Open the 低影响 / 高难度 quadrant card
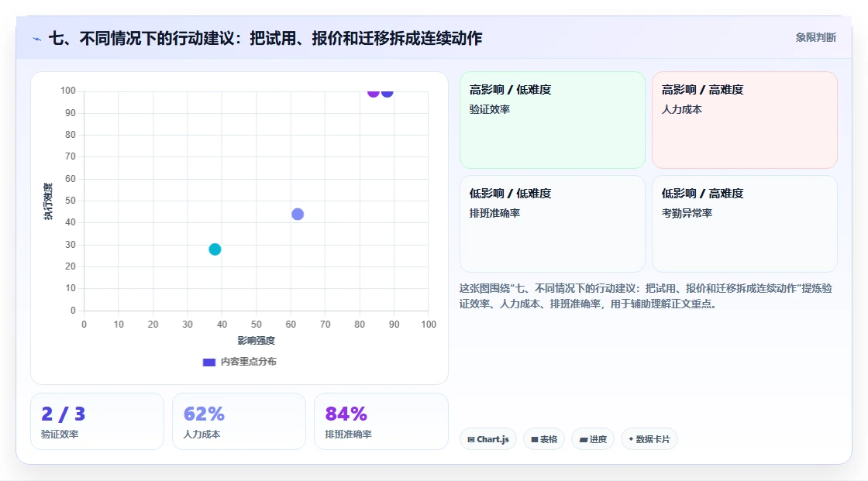868x481 pixels. (745, 224)
